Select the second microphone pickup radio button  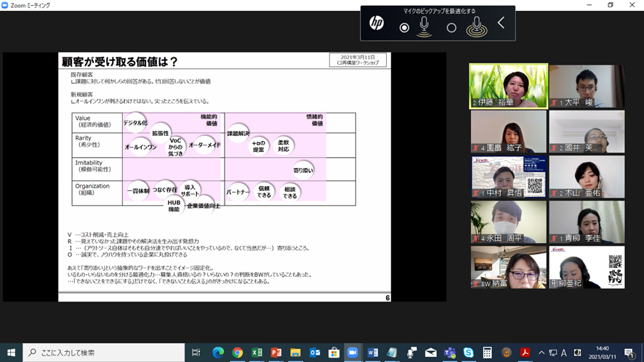tap(451, 28)
